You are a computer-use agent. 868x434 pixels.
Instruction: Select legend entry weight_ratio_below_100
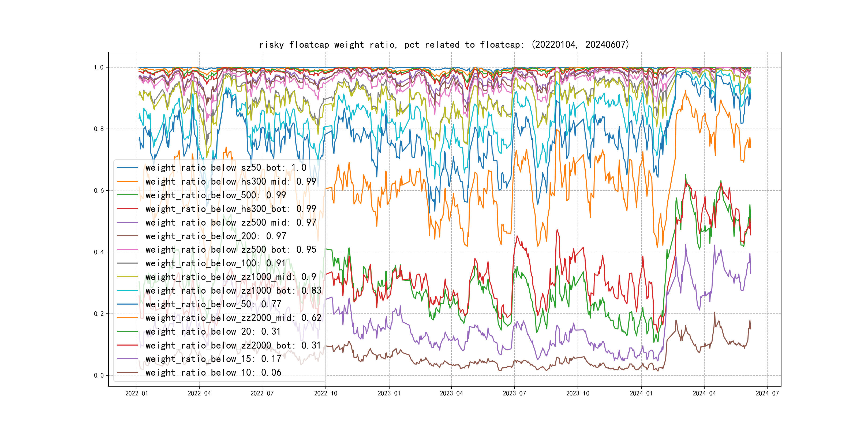[215, 263]
